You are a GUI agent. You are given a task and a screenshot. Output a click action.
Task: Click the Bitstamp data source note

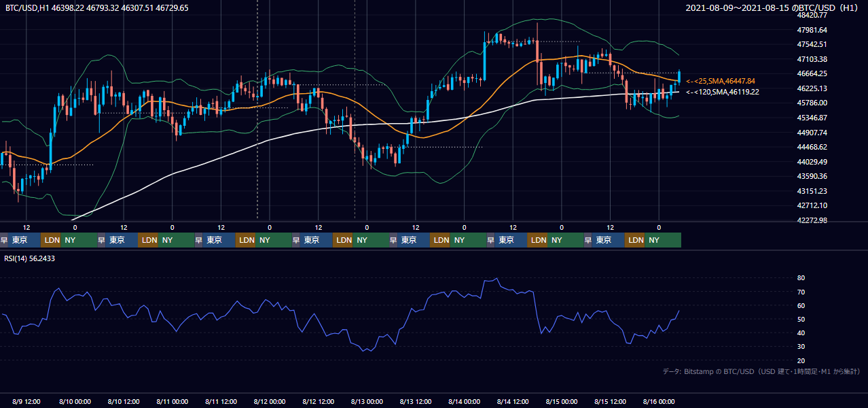coord(761,372)
